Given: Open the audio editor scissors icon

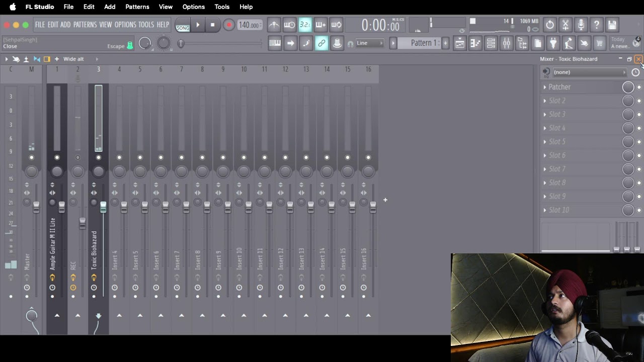Looking at the screenshot, I should pos(566,25).
